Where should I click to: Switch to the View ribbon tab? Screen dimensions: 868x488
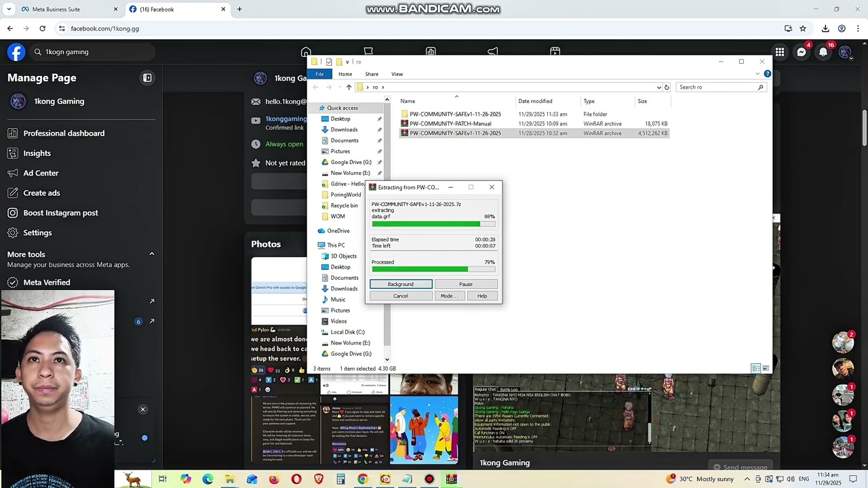click(x=397, y=74)
